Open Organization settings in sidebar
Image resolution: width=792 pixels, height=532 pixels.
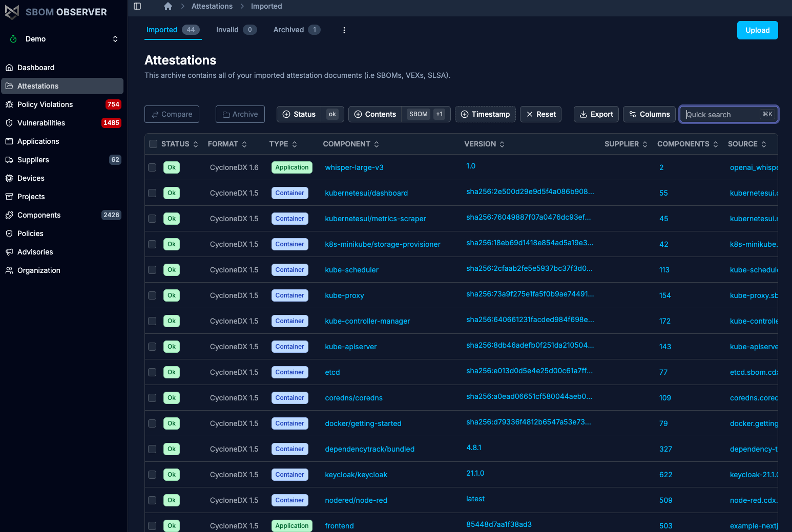coord(62,270)
